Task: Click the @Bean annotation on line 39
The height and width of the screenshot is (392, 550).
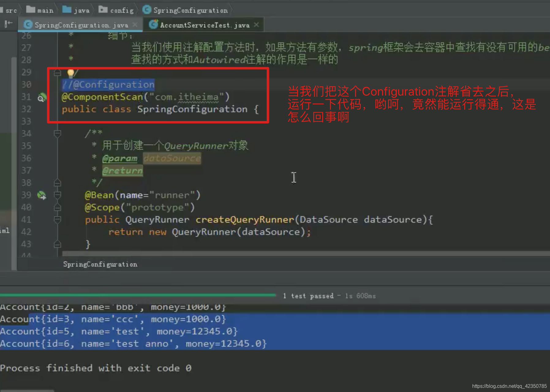Action: tap(99, 195)
